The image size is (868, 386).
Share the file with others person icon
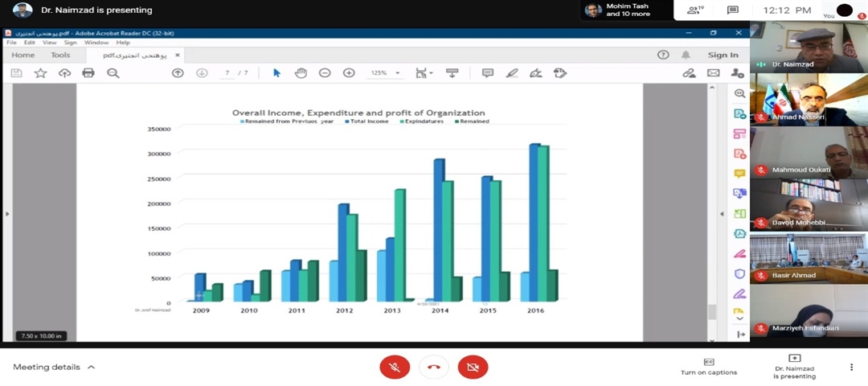(737, 72)
